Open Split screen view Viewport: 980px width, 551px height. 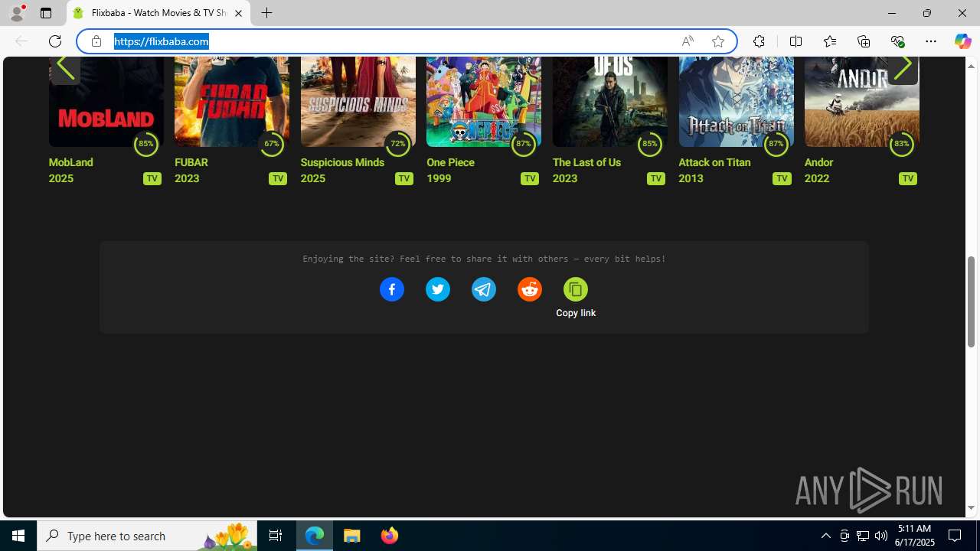click(795, 41)
